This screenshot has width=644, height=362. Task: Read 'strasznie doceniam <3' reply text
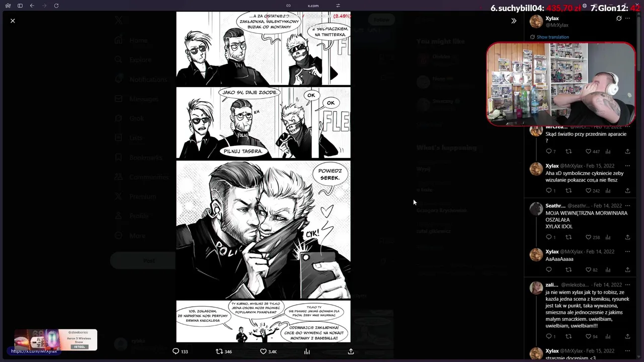pyautogui.click(x=571, y=358)
